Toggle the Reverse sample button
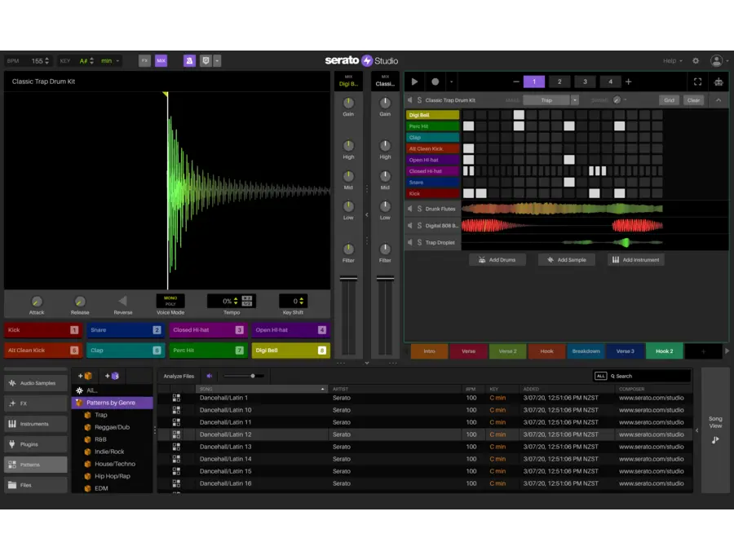 (122, 301)
